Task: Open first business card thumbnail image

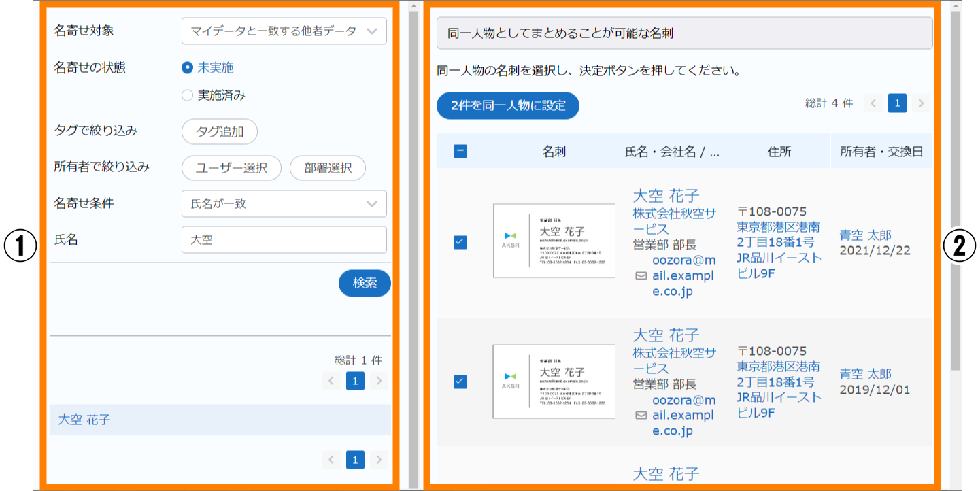Action: tap(554, 241)
